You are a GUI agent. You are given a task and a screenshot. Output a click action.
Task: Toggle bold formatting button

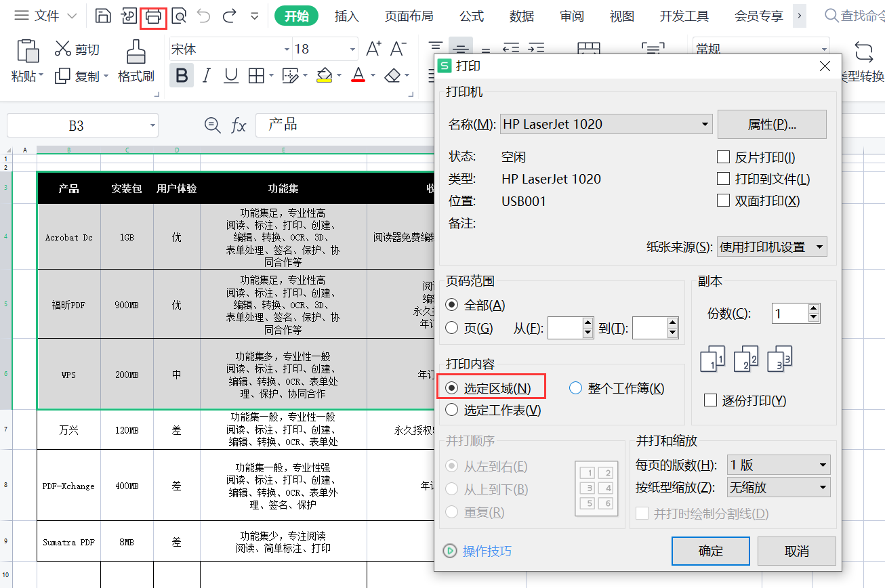(x=182, y=75)
